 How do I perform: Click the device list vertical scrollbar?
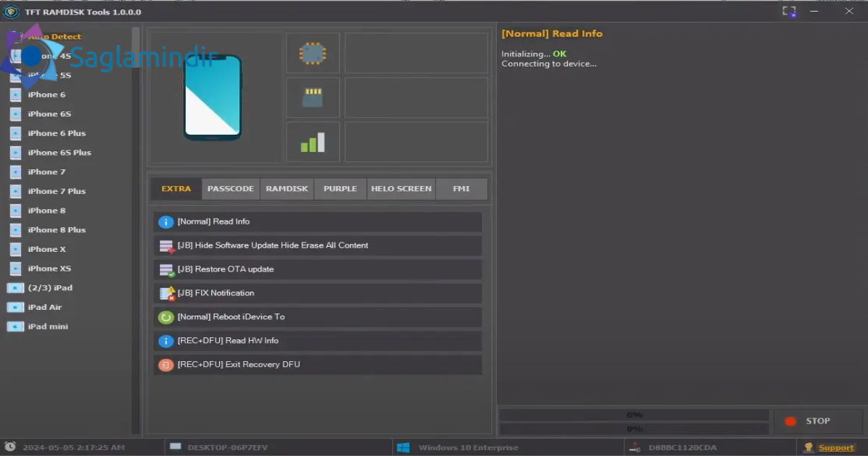[135, 230]
